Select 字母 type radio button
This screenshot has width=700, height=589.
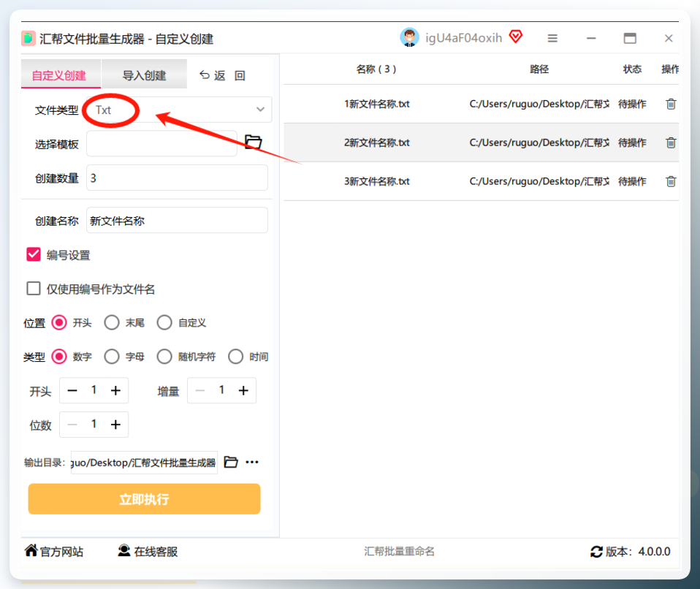(x=112, y=357)
